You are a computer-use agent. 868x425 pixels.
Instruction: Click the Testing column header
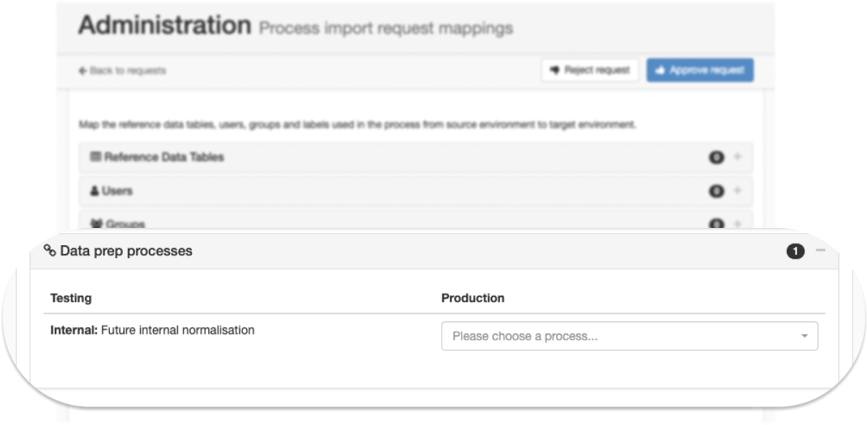click(x=71, y=298)
